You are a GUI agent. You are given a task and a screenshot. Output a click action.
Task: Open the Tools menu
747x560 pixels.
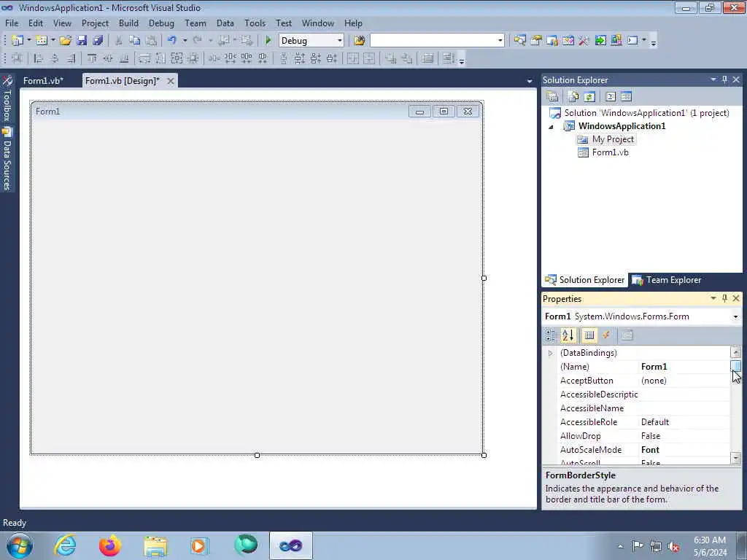(x=255, y=23)
